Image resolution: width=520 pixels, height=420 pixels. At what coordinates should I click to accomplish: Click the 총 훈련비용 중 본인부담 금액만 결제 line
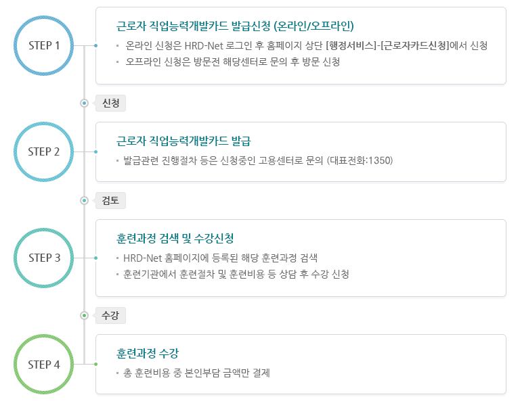[196, 373]
